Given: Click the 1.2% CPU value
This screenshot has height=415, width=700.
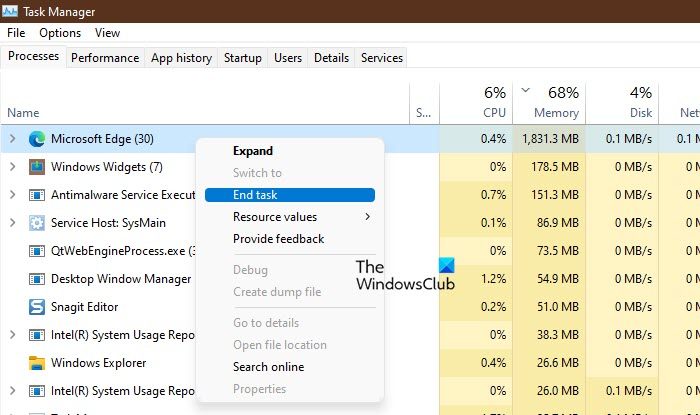Looking at the screenshot, I should pos(493,279).
